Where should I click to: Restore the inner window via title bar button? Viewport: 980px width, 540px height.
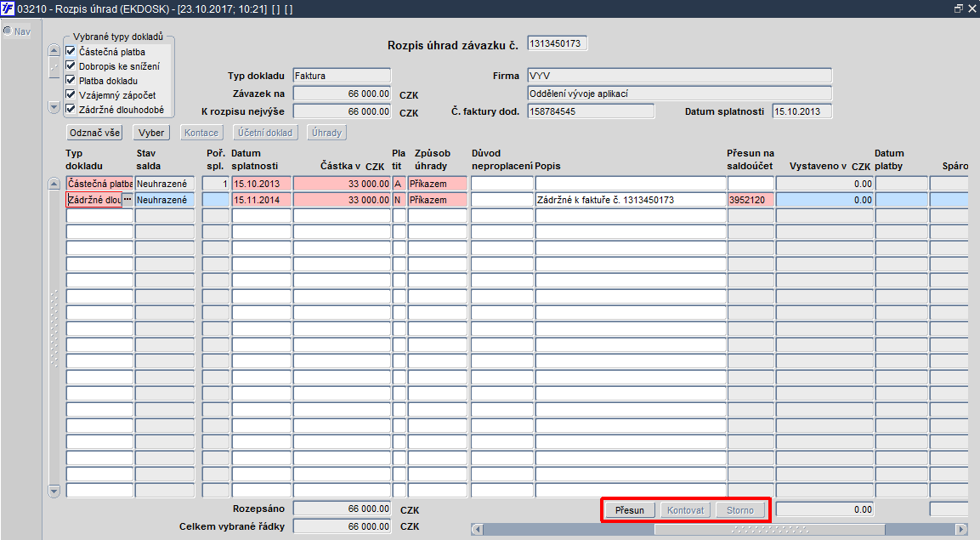tap(959, 9)
